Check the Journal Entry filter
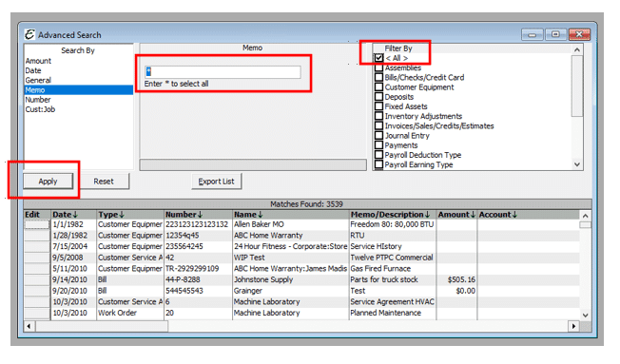Screen dimensions: 620x364 378,135
